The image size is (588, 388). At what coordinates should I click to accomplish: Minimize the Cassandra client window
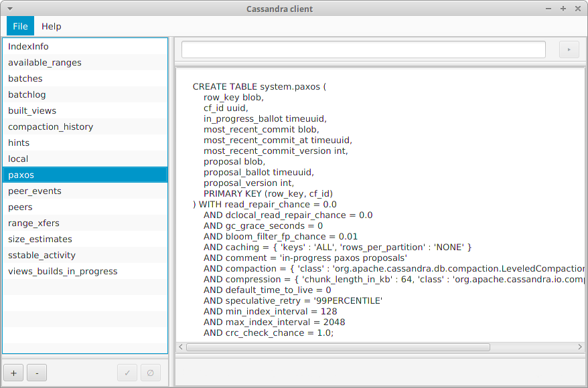tap(548, 9)
